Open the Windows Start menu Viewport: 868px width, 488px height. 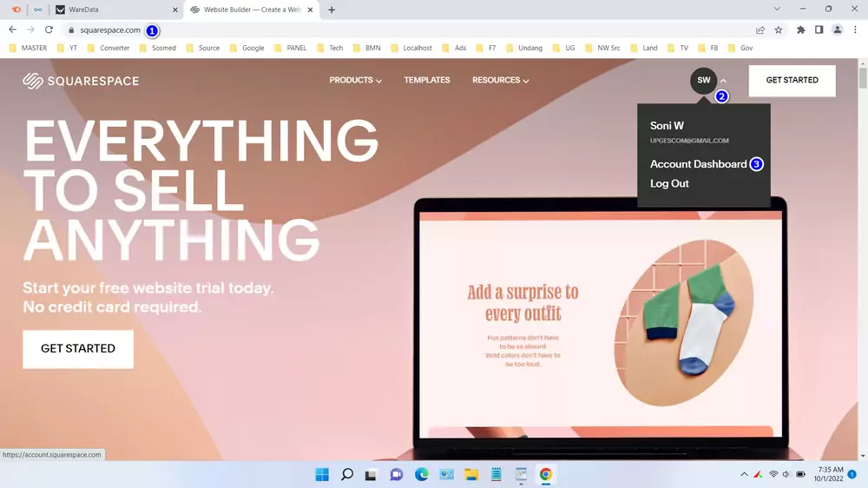322,474
